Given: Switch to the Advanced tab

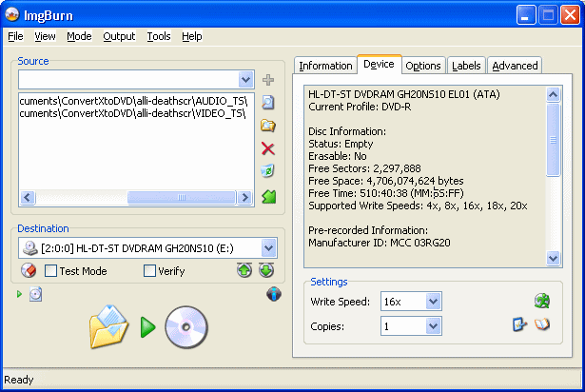Looking at the screenshot, I should tap(515, 66).
